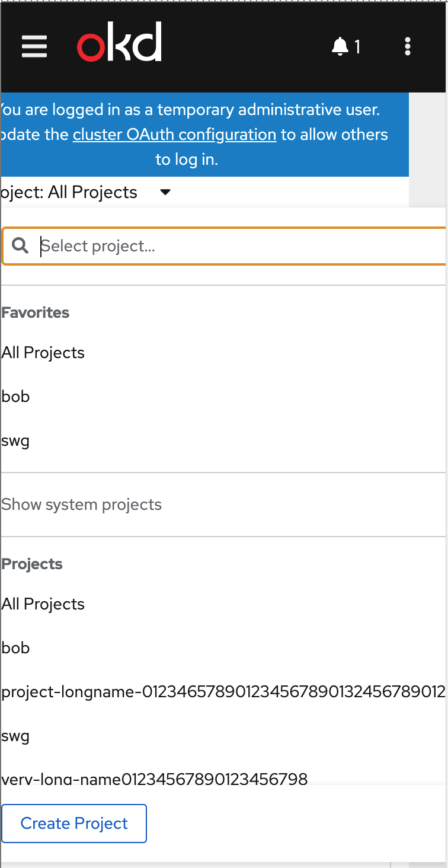The image size is (448, 868).
Task: Select All Projects under Projects section
Action: [x=43, y=604]
